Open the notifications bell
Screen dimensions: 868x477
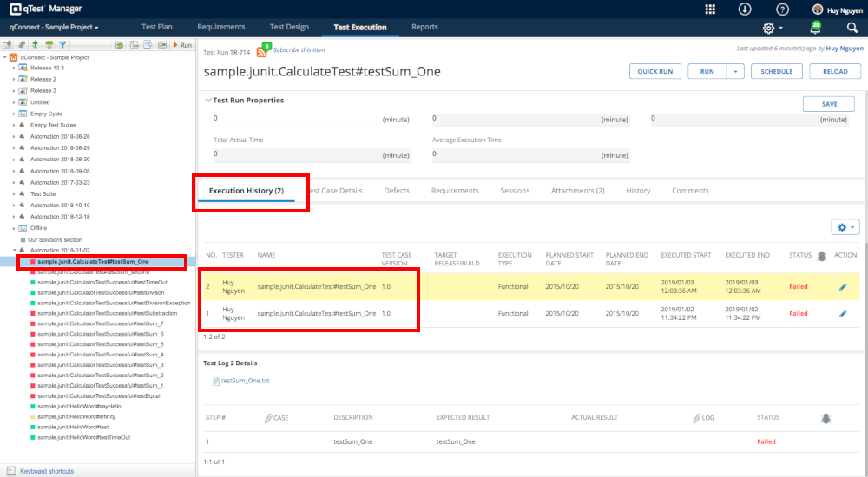point(814,28)
